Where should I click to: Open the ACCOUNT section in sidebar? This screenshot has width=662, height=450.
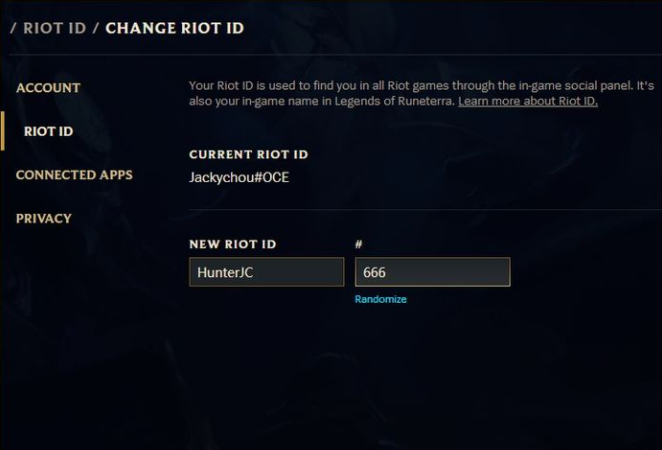tap(48, 88)
